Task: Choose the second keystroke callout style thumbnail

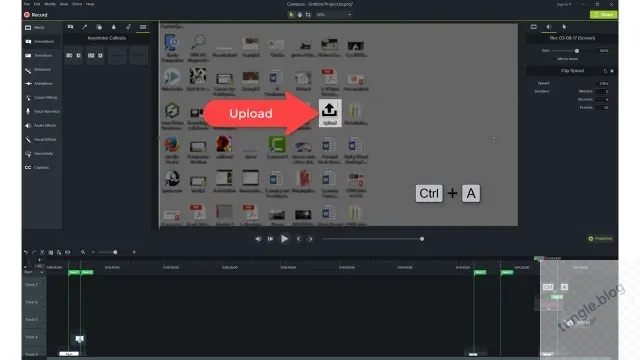Action: pos(95,56)
